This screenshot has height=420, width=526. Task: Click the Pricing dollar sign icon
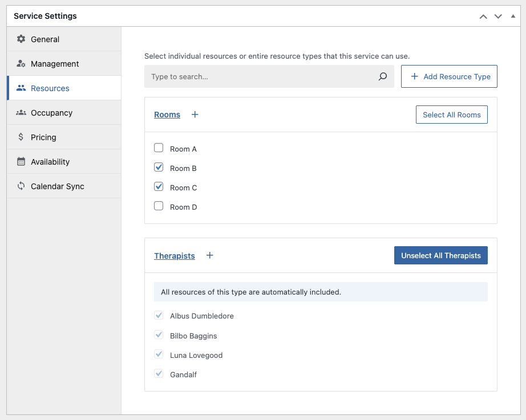pyautogui.click(x=21, y=137)
